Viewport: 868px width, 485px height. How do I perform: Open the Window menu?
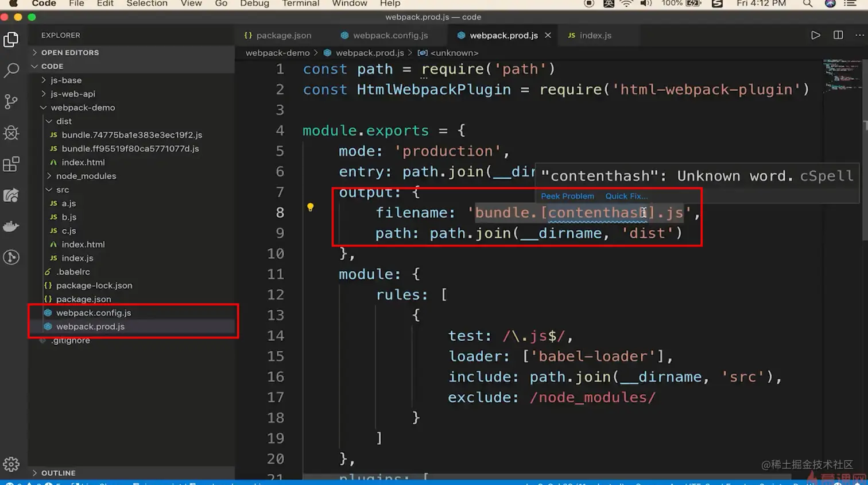pos(350,3)
